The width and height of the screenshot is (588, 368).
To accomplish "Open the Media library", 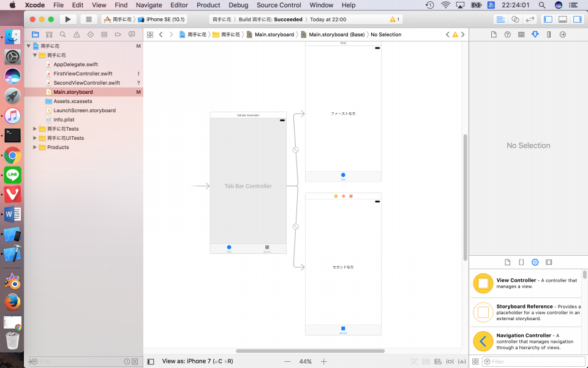I will coord(549,262).
